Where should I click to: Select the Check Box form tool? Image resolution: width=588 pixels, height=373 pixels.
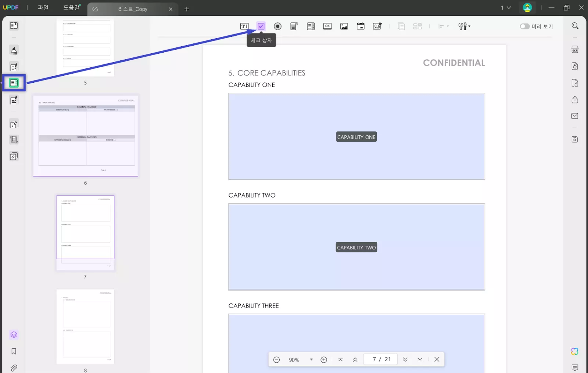[x=261, y=26]
